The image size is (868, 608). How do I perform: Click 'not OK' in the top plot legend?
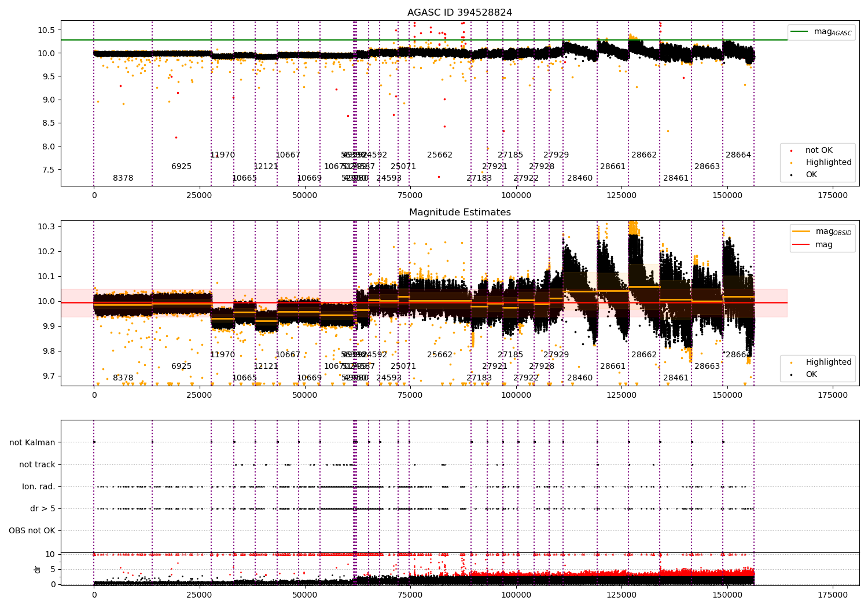point(819,151)
